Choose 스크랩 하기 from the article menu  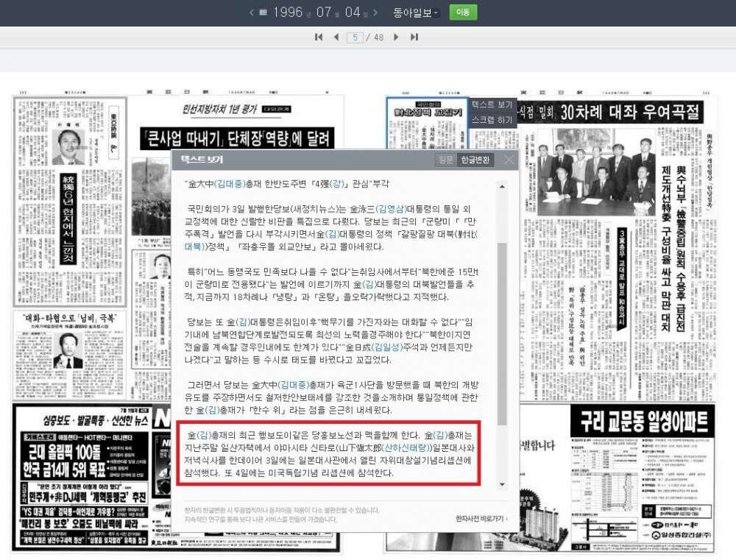pos(492,119)
